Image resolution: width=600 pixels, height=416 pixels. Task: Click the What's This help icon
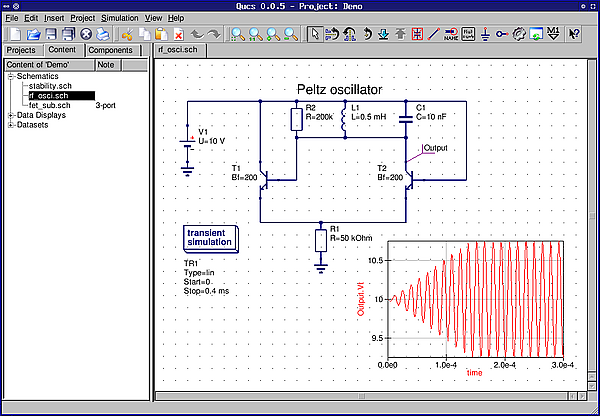point(574,34)
